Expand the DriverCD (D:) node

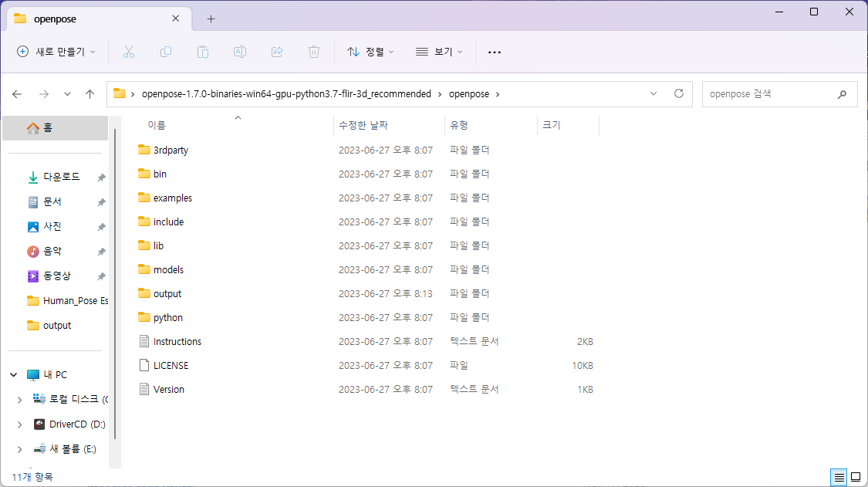[19, 424]
